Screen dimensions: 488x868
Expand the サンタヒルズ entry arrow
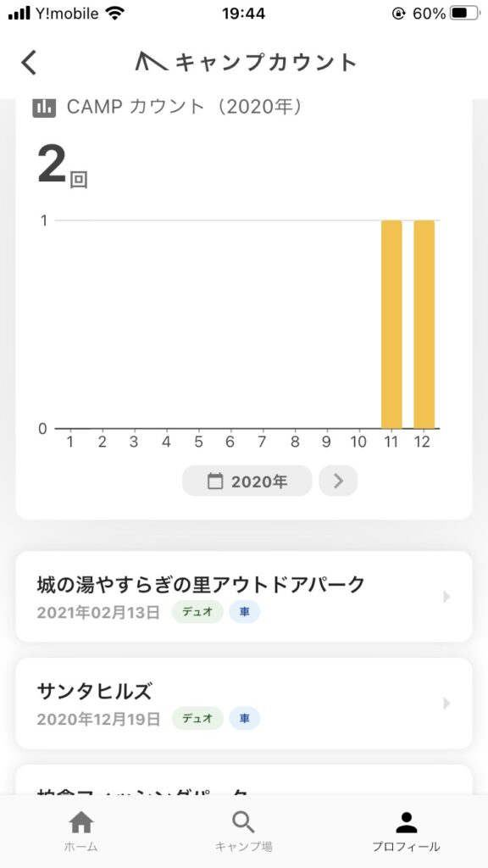tap(447, 704)
